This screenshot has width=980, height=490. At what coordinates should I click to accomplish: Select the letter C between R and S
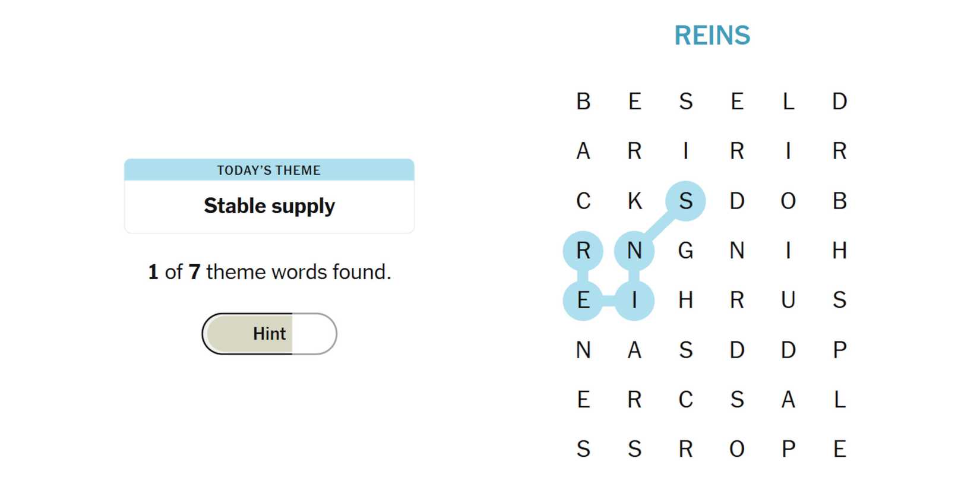coord(685,400)
